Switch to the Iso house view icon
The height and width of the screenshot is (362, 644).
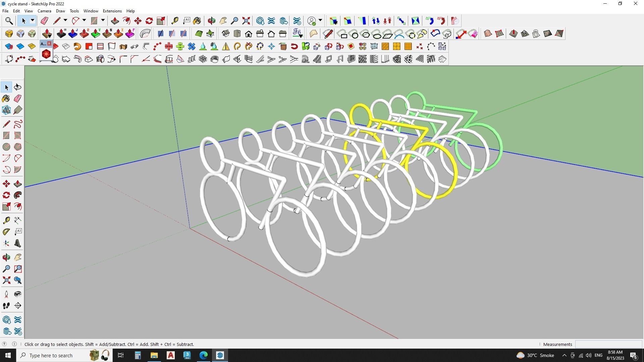click(x=226, y=34)
